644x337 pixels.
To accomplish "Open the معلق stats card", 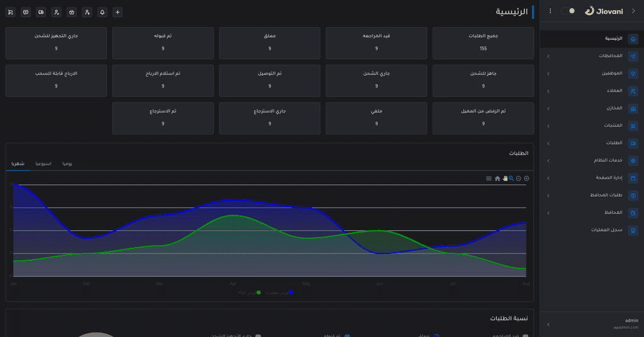I will pyautogui.click(x=269, y=43).
